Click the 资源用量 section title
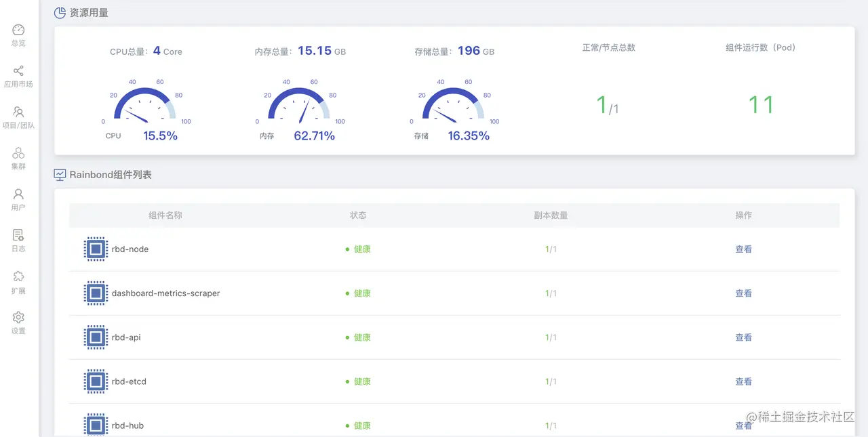 coord(89,12)
